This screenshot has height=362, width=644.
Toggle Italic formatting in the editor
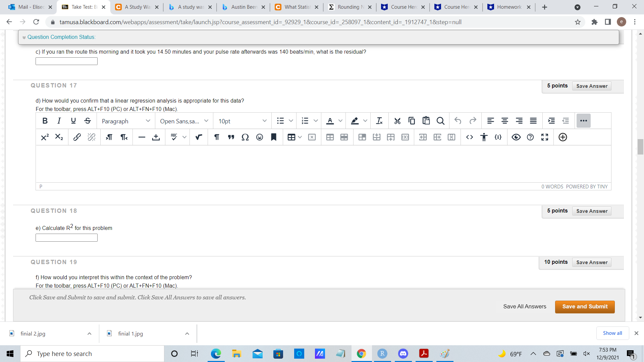pyautogui.click(x=59, y=121)
